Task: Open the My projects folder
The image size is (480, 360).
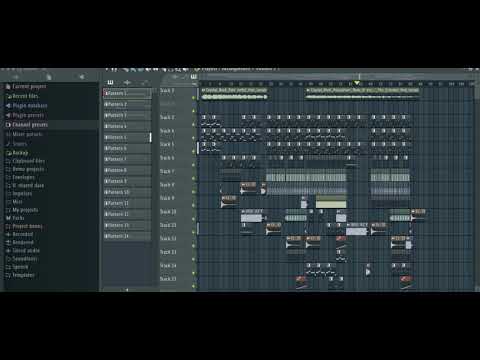Action: pos(22,210)
